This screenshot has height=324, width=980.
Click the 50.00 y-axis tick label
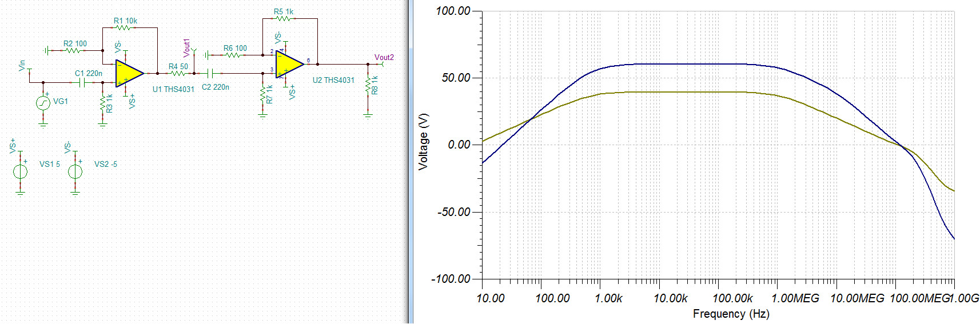456,78
